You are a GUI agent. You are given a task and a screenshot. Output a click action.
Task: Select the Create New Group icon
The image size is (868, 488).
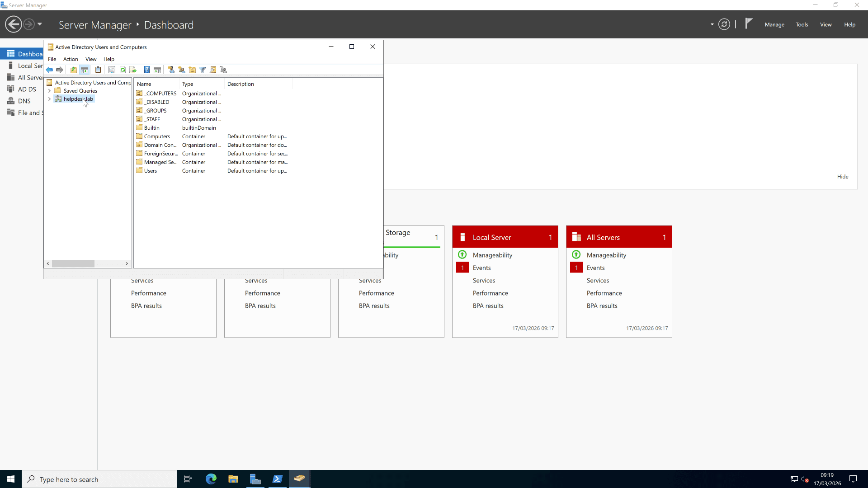click(x=182, y=70)
